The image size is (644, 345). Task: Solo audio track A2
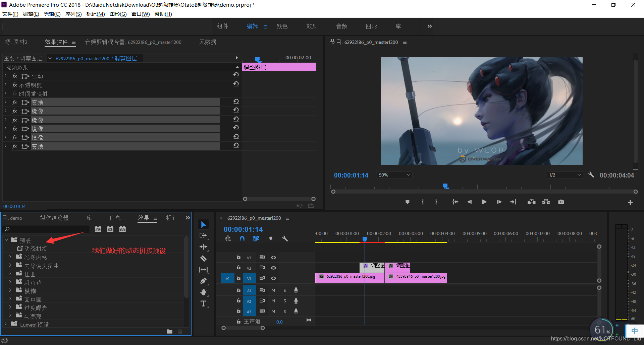285,301
